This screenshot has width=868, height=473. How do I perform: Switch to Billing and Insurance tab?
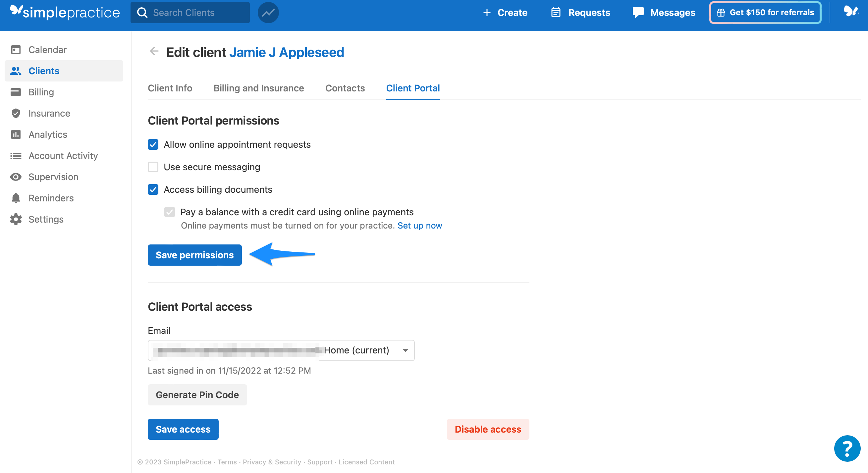coord(258,88)
